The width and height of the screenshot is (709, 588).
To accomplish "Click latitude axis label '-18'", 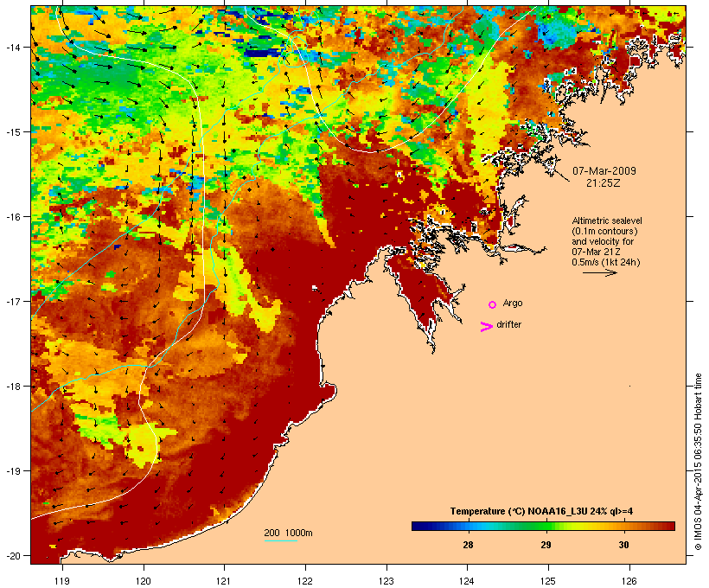I will [x=13, y=386].
